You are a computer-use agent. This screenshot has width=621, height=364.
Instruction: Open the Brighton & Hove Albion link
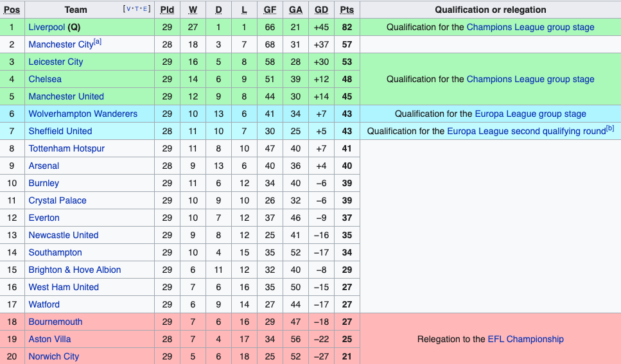coord(75,270)
